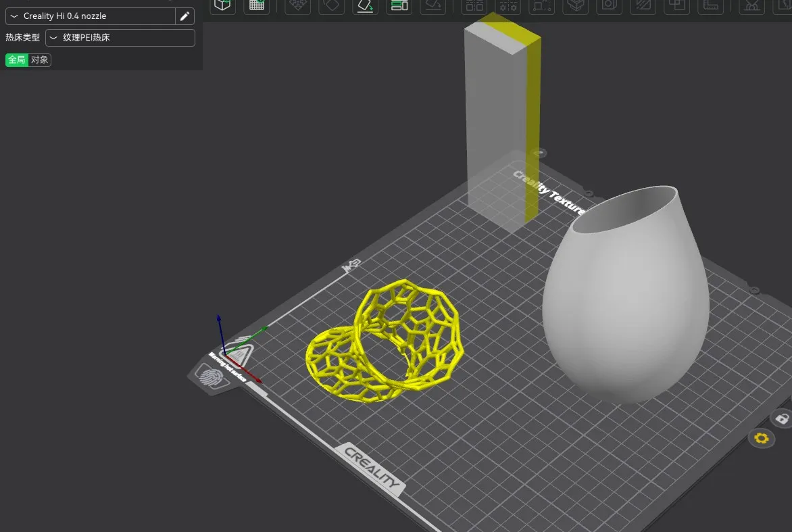The width and height of the screenshot is (792, 532).
Task: Click the hatched square toolbar icon
Action: tap(643, 6)
